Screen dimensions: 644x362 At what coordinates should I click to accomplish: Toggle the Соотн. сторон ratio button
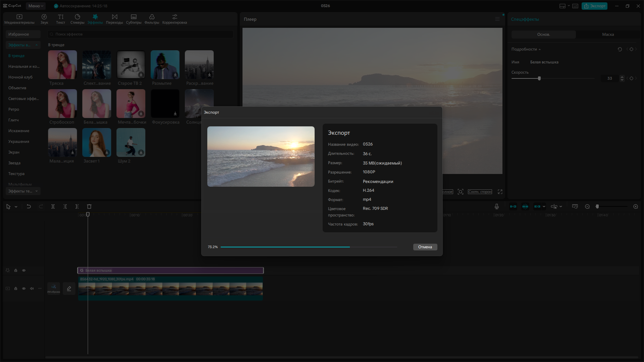pos(480,192)
